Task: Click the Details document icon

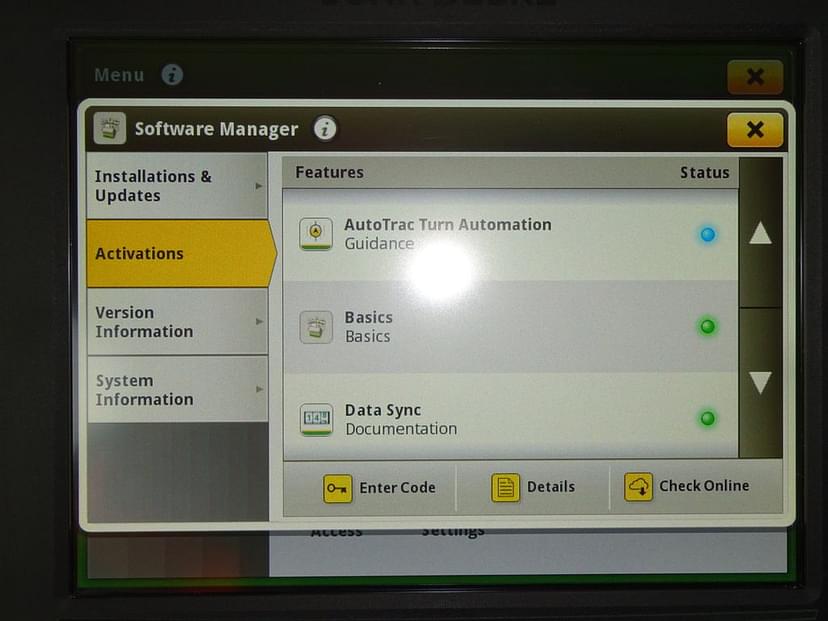Action: (x=505, y=487)
